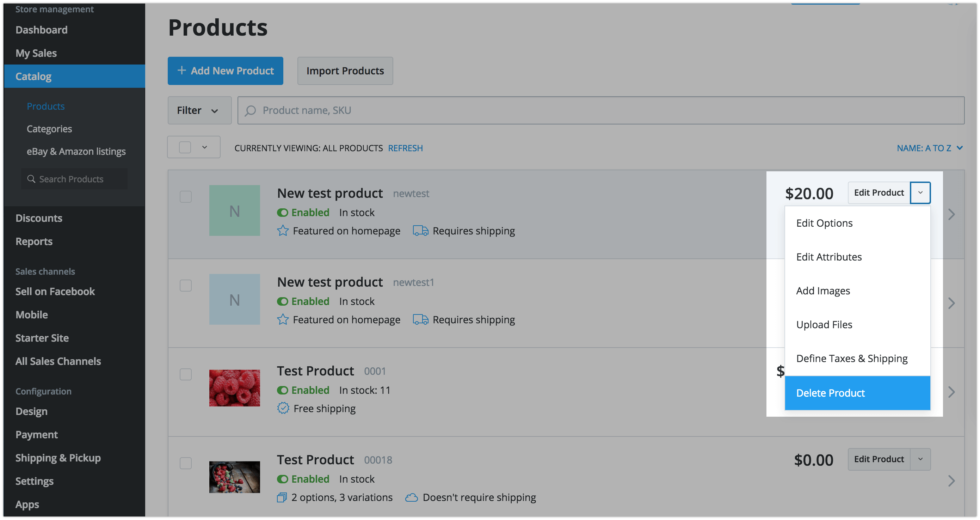
Task: Click free shipping badge icon on product 0001
Action: (283, 408)
